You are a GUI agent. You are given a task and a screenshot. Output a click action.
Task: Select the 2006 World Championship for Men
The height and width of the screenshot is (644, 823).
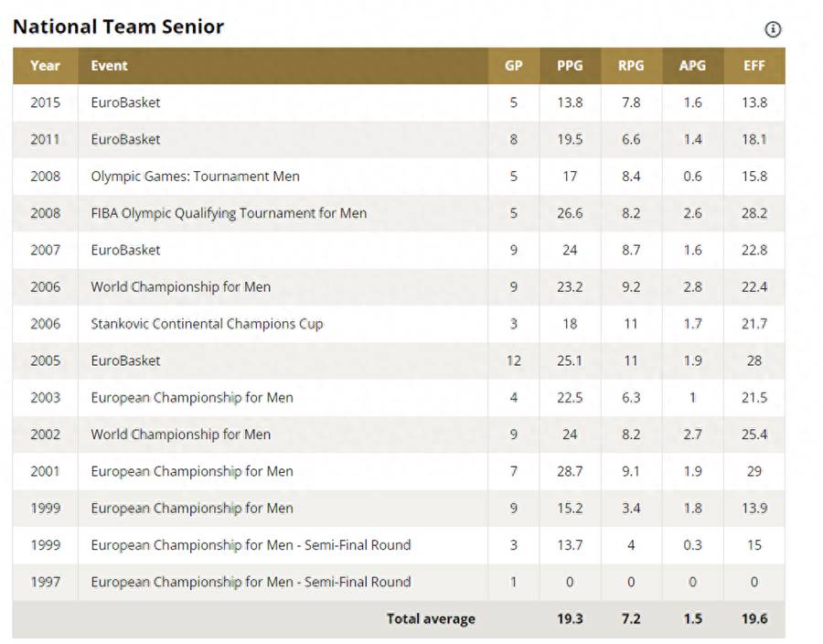(x=180, y=287)
